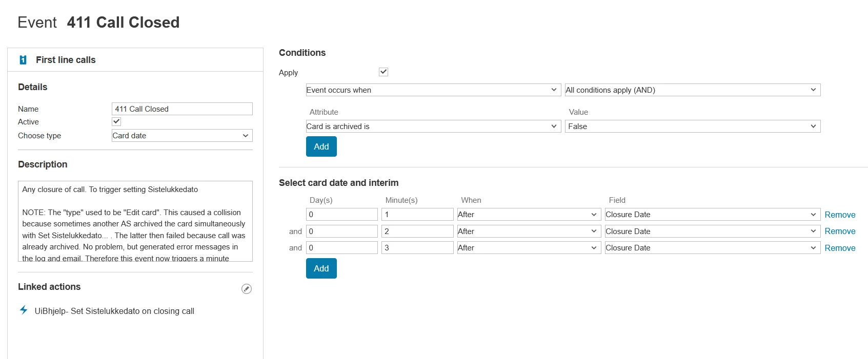Viewport: 868px width, 359px height.
Task: Open the UiBhjelp- Set Sistelukkedato linked action
Action: [114, 311]
